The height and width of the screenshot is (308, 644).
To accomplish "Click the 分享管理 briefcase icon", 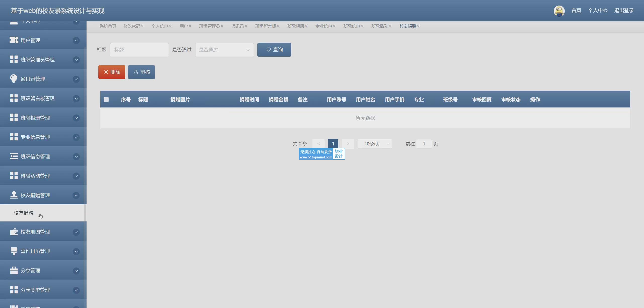I will pos(14,270).
